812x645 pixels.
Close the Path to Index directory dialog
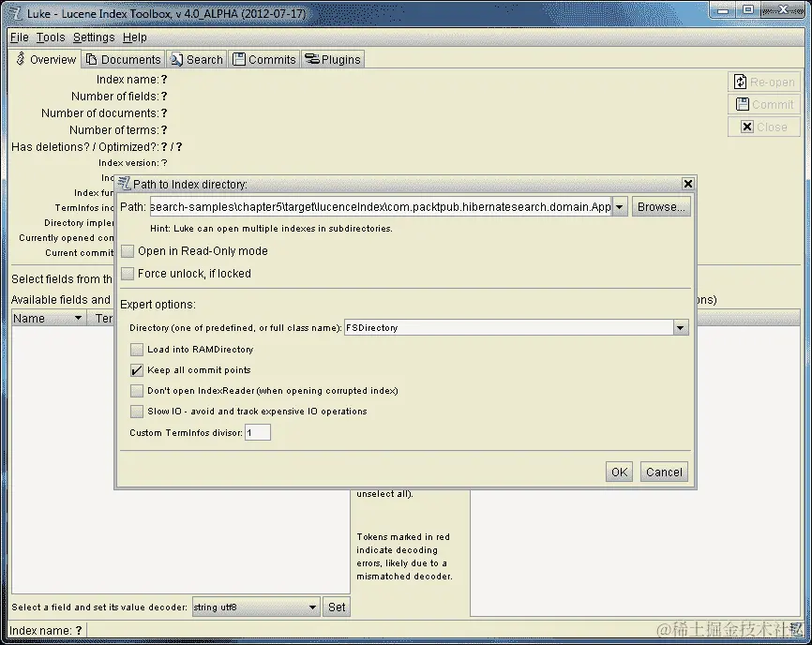pos(687,184)
